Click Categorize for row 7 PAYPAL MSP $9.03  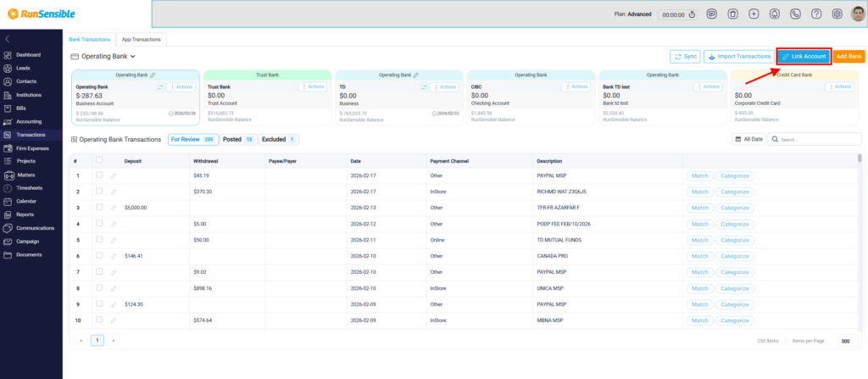coord(735,272)
